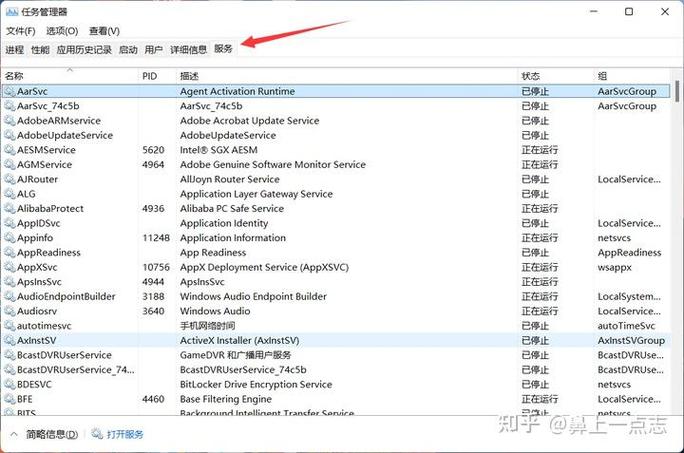Click the Task Manager title bar icon

coord(12,12)
